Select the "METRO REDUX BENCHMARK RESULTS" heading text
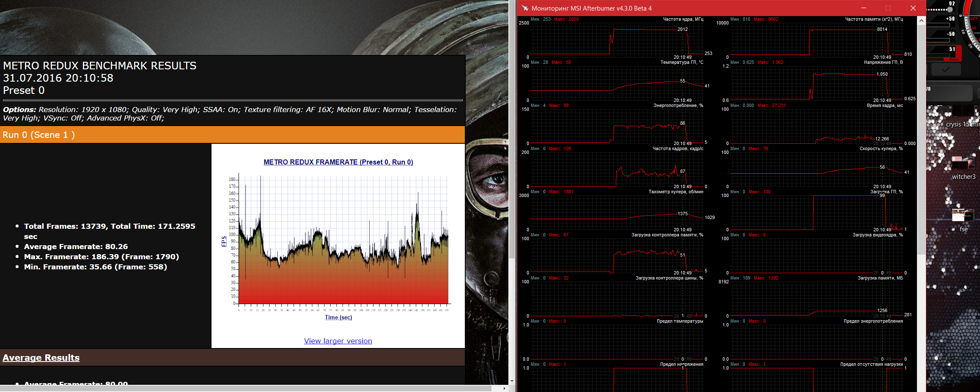The width and height of the screenshot is (980, 392). [100, 66]
